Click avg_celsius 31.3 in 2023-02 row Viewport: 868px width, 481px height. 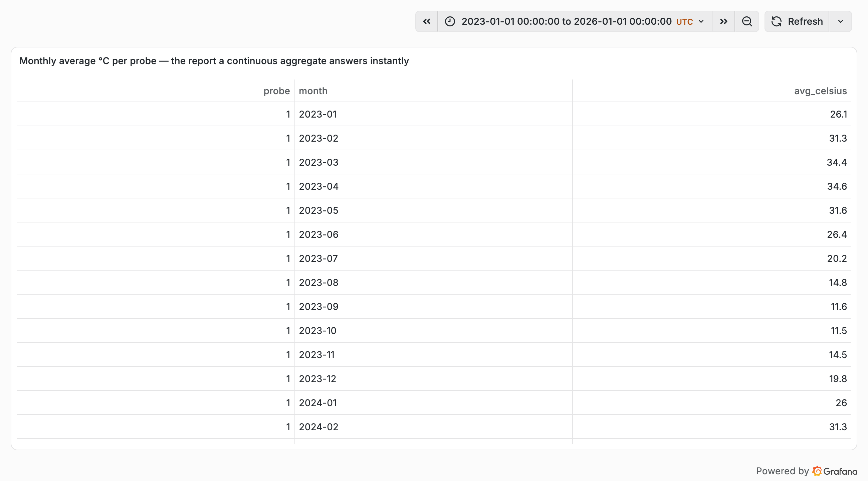point(838,138)
